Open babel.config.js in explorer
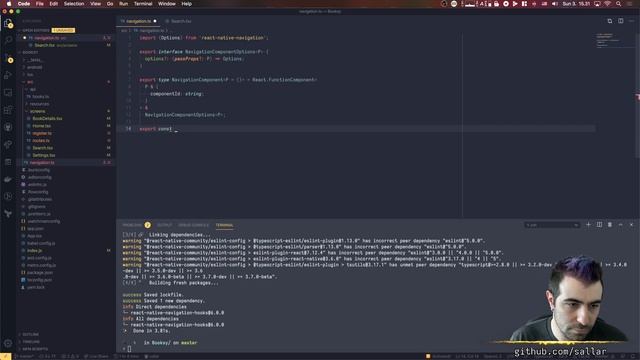The width and height of the screenshot is (640, 360). tap(41, 243)
